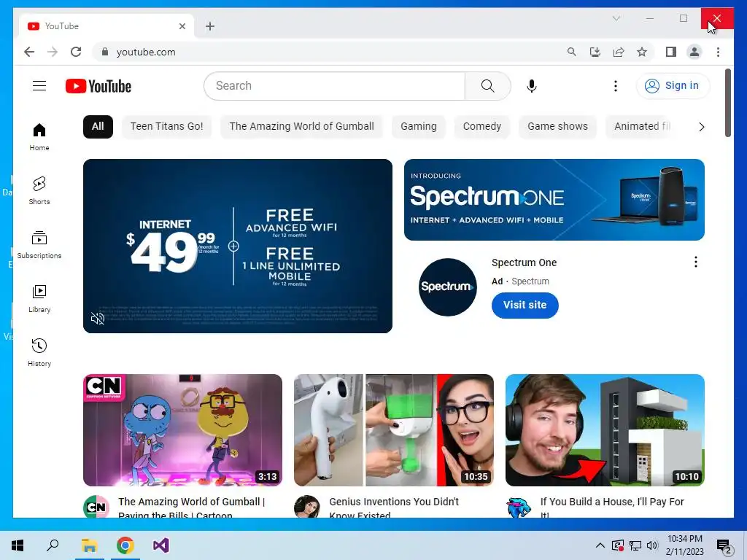Select the All category chip
This screenshot has height=560, width=747.
[x=98, y=127]
